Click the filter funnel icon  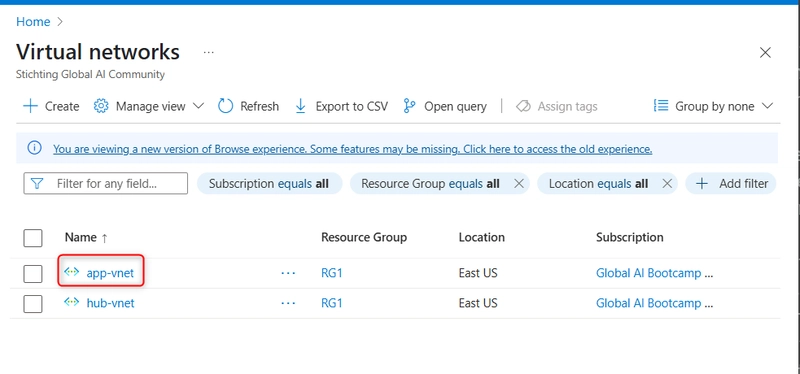(37, 184)
